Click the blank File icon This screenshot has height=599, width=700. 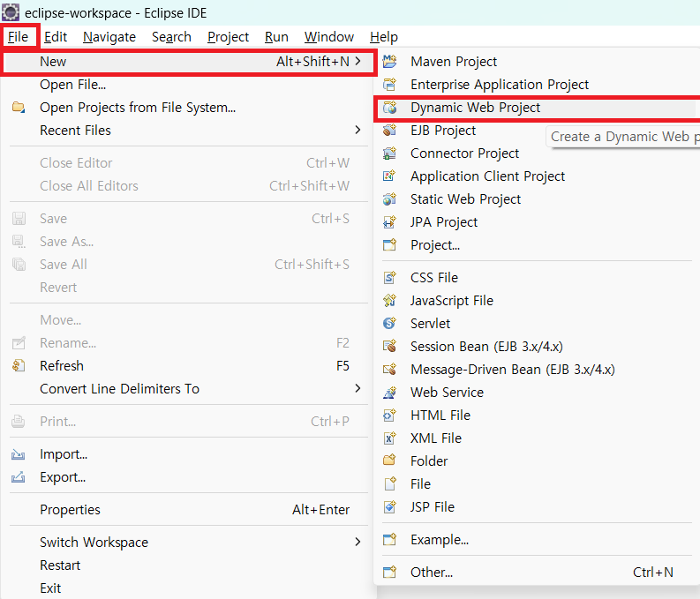390,484
